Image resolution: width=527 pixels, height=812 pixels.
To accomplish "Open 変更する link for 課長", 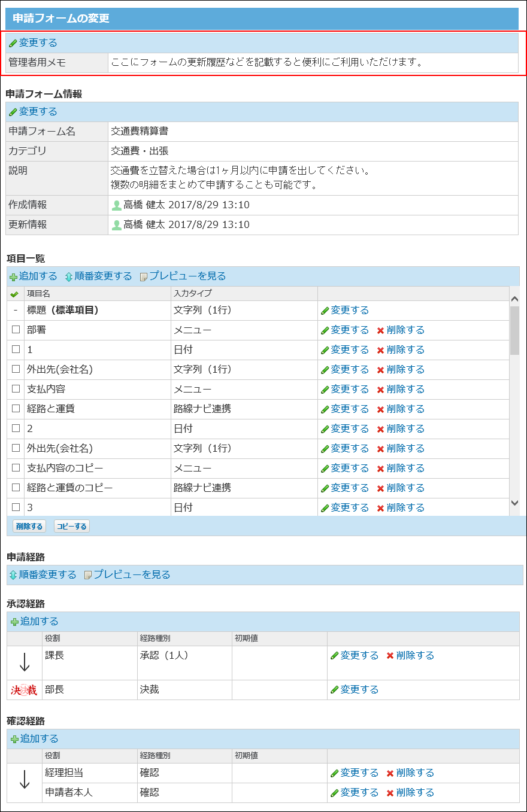I will coord(359,655).
